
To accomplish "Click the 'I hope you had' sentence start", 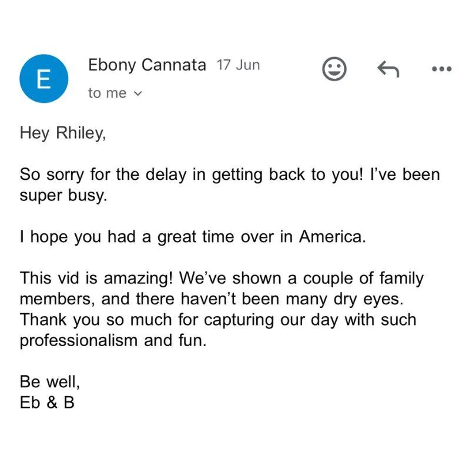I will [x=78, y=237].
